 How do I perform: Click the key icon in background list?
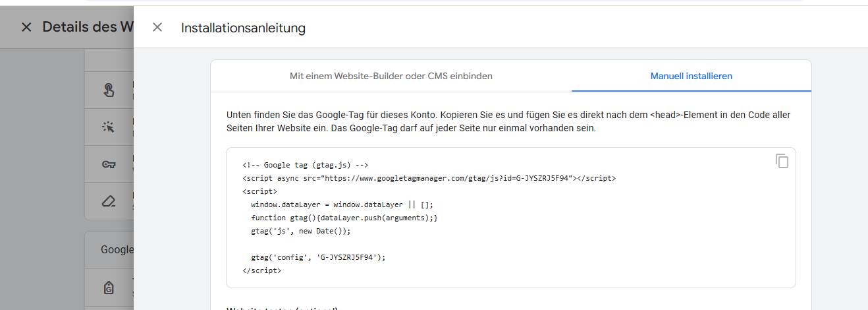[x=109, y=164]
